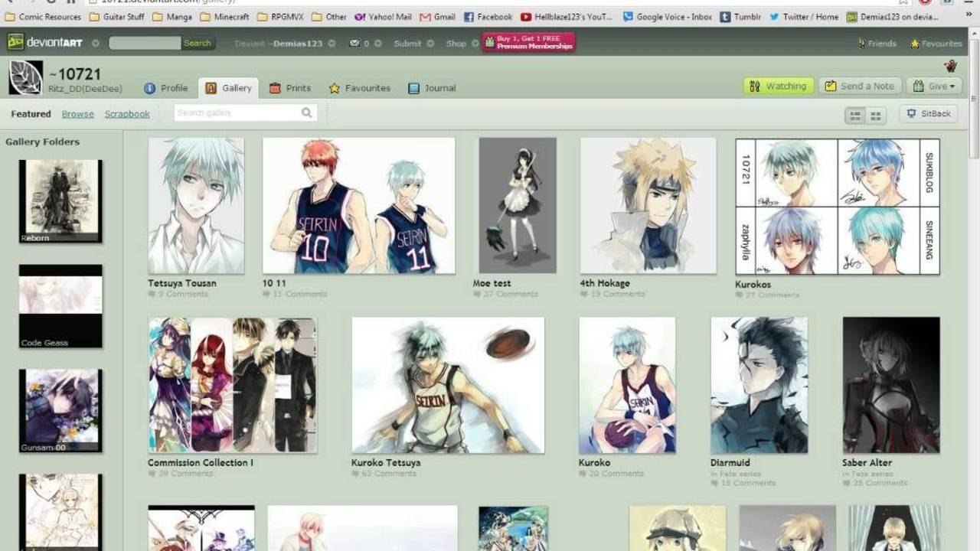Image resolution: width=980 pixels, height=551 pixels.
Task: Open the Gunsam 00 gallery folder
Action: pos(60,411)
